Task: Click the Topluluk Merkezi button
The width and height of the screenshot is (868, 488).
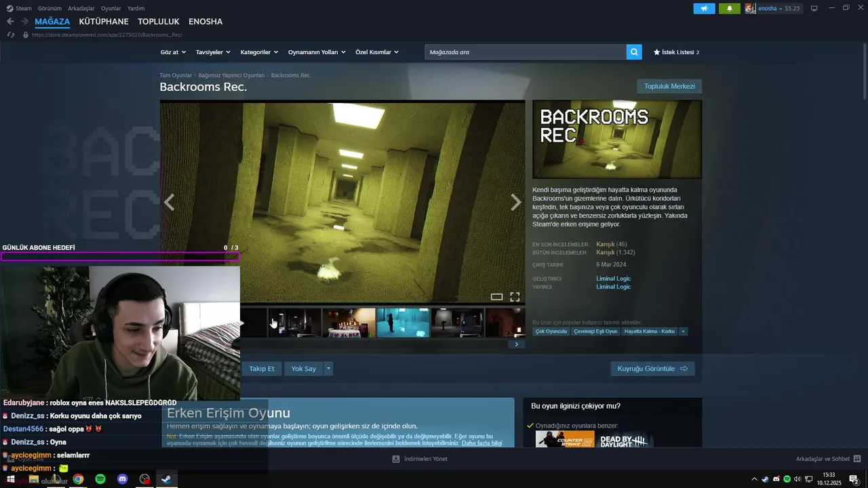Action: tap(669, 86)
